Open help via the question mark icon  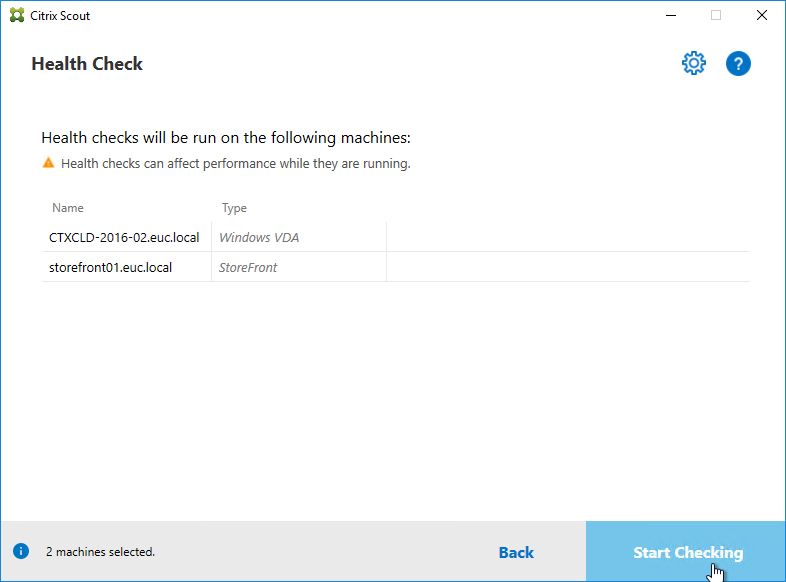(738, 64)
